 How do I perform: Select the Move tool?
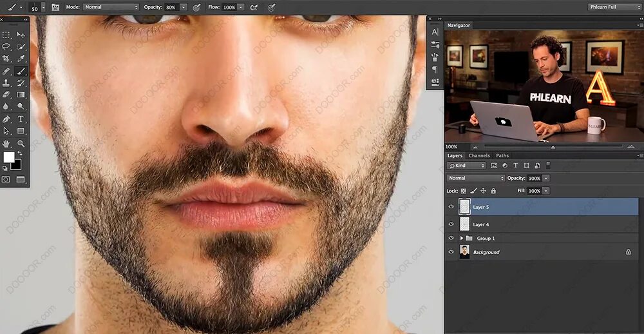coord(21,35)
